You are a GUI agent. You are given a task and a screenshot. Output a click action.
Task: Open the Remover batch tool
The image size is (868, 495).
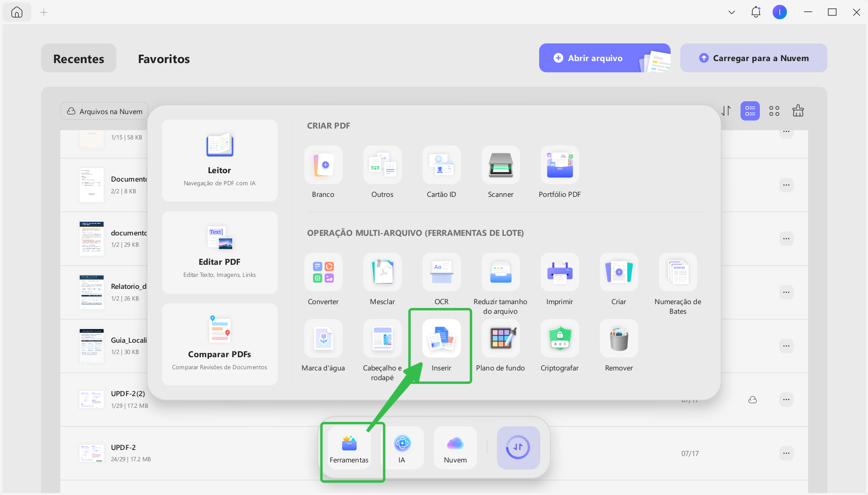(619, 338)
